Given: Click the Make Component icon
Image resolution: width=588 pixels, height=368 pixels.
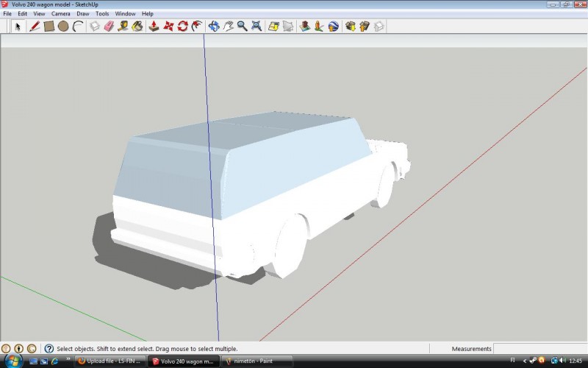Looking at the screenshot, I should click(95, 26).
